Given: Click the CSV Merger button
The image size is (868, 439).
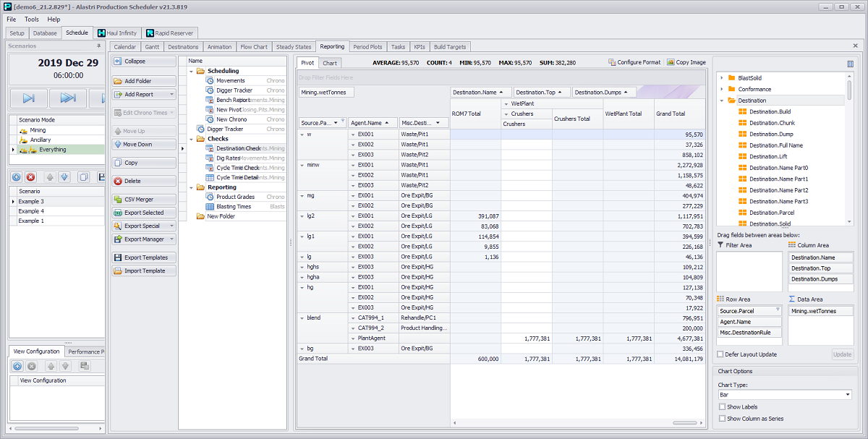Looking at the screenshot, I should (144, 200).
